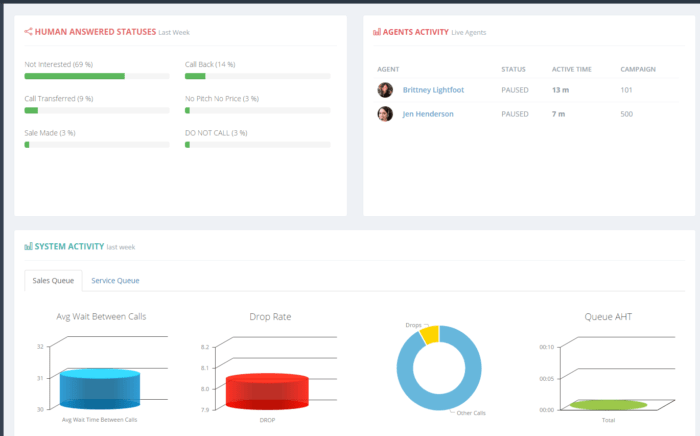Click the Call Back (14 %) label
This screenshot has width=700, height=436.
210,64
